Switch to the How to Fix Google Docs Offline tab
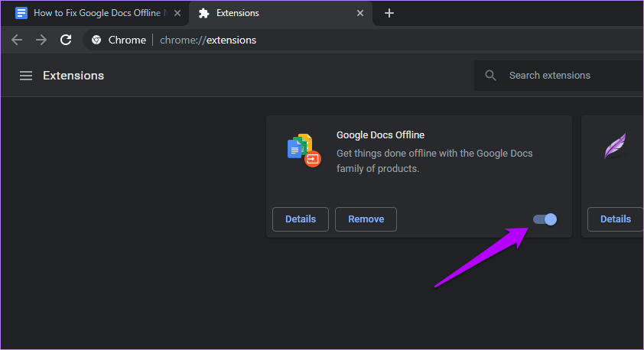Screen dimensions: 644x350 point(96,13)
